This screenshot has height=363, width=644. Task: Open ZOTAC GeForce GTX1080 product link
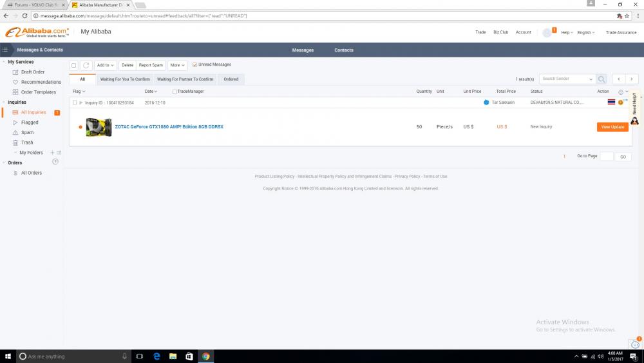coord(169,126)
